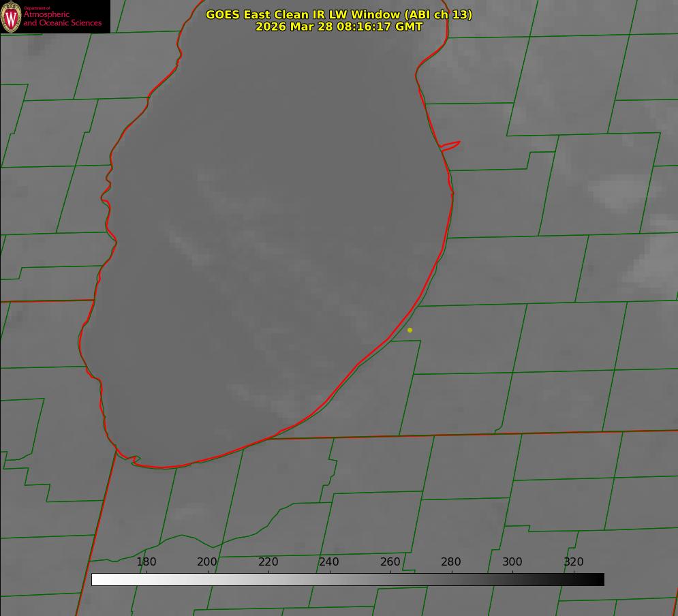The image size is (678, 616).
Task: Click the Atmospheric and Oceanic Sciences text
Action: (63, 18)
